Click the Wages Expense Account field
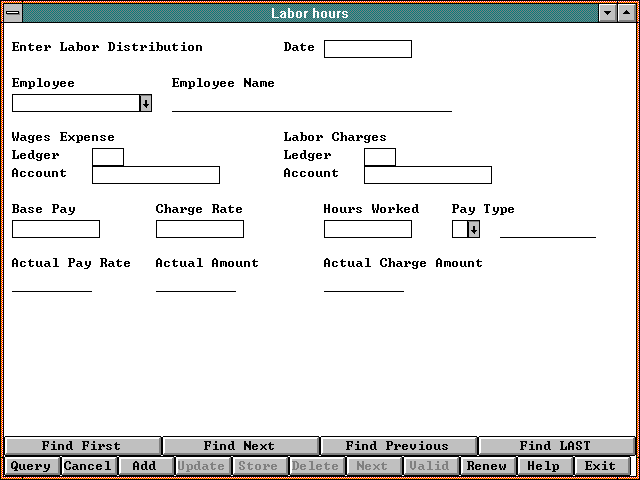The height and width of the screenshot is (480, 640). click(x=155, y=175)
